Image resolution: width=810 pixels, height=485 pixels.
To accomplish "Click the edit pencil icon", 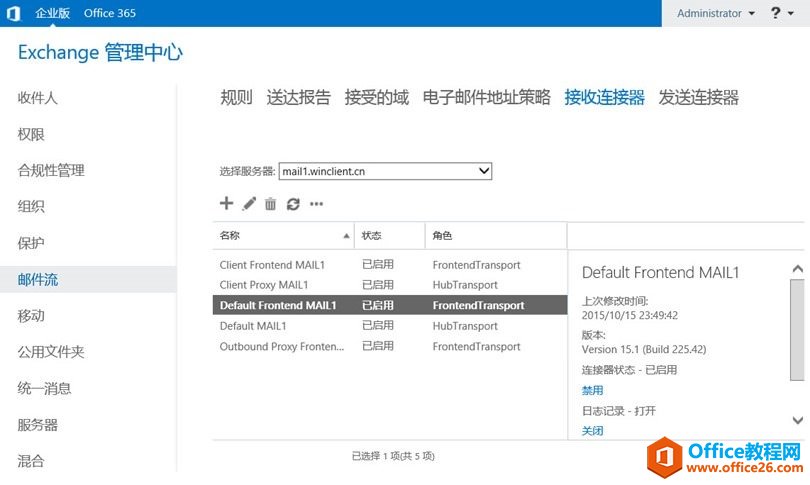I will [x=249, y=204].
